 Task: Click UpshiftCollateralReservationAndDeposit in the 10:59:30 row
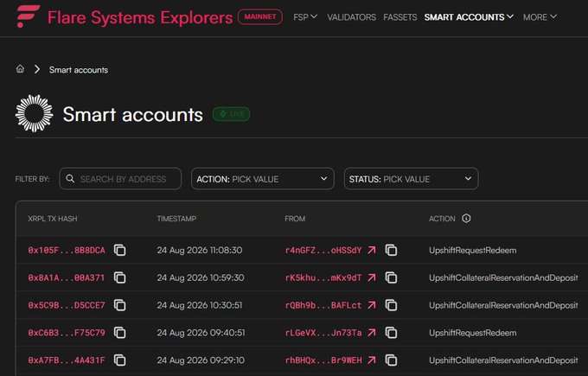click(x=503, y=277)
